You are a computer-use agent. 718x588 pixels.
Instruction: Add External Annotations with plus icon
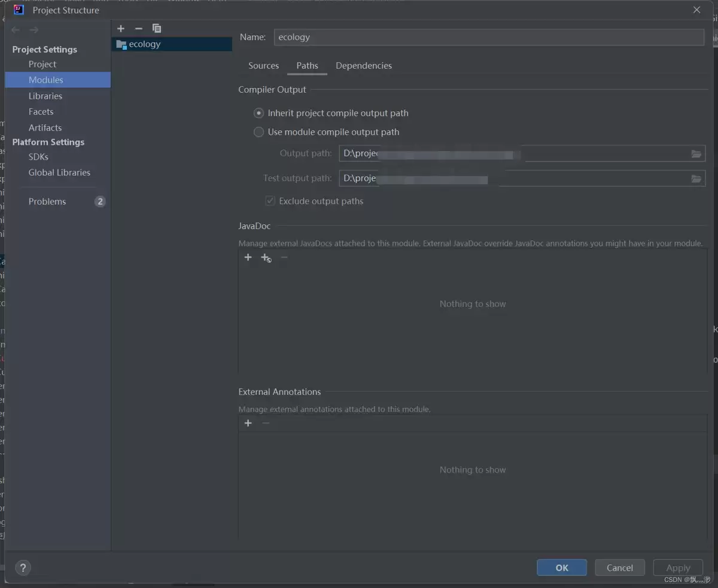pos(248,423)
